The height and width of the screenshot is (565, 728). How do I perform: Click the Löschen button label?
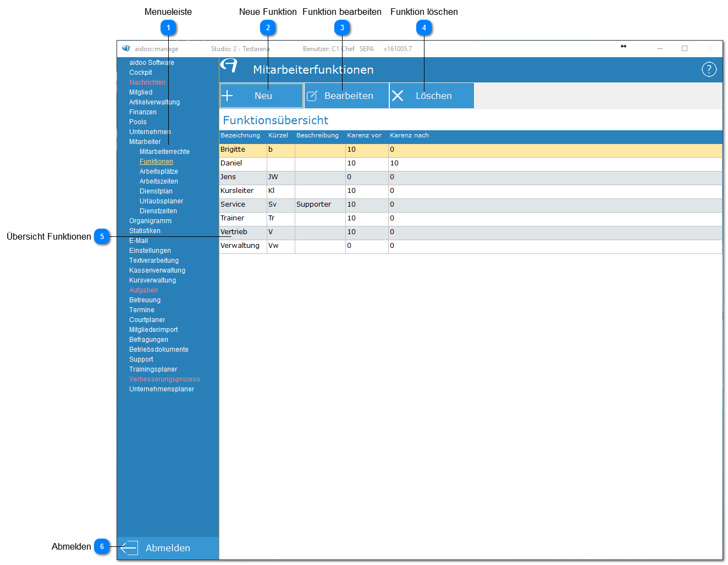click(434, 96)
